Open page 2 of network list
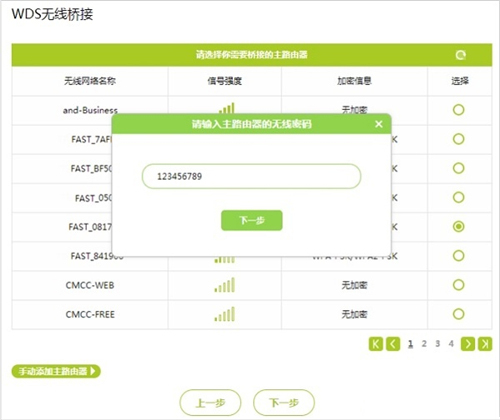Image resolution: width=500 pixels, height=420 pixels. [x=424, y=344]
